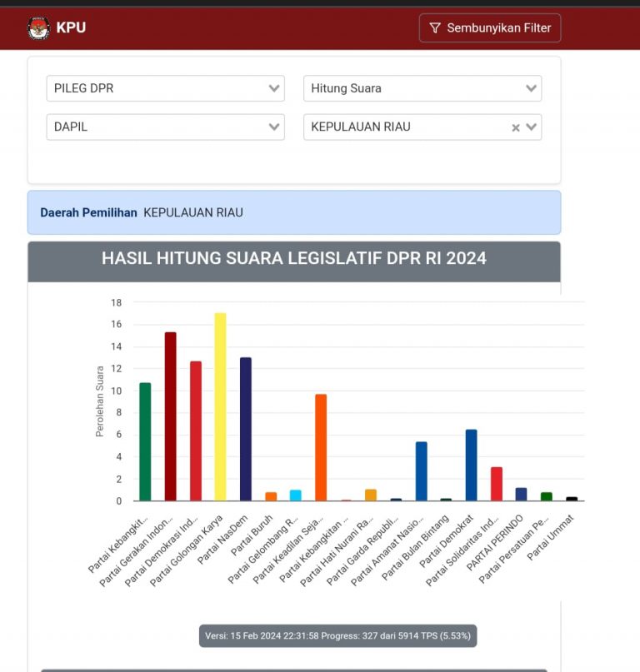This screenshot has width=640, height=672.
Task: Open the PILEG DPR dropdown
Action: coord(166,88)
